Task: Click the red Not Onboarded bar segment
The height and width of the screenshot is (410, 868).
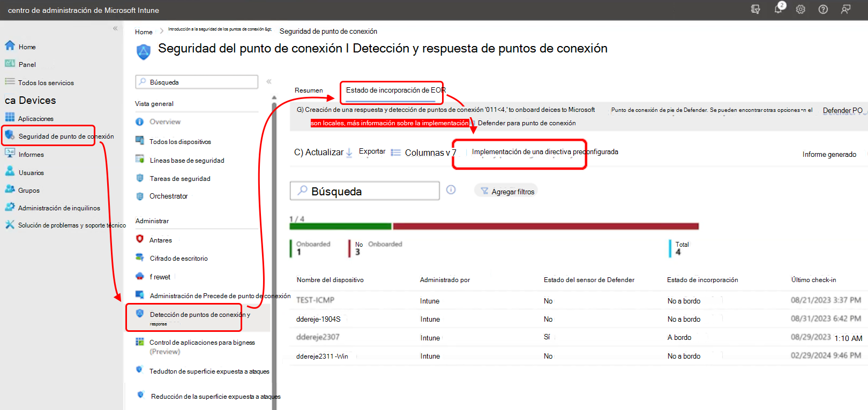Action: pos(545,226)
